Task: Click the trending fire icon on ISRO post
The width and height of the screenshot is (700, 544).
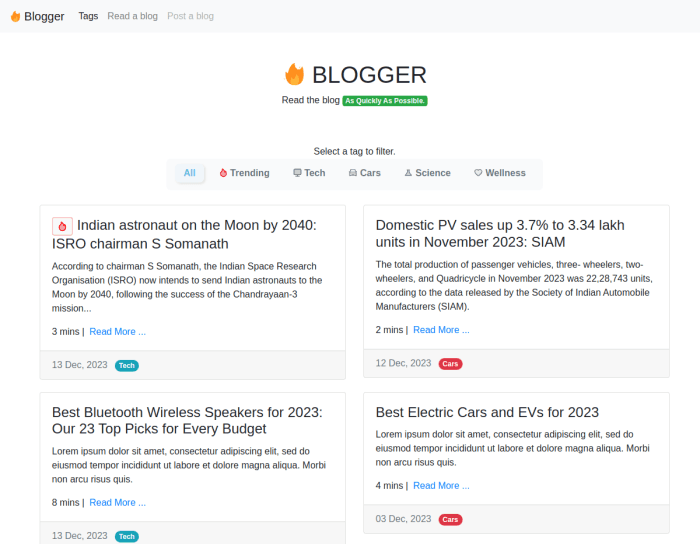Action: click(x=62, y=226)
